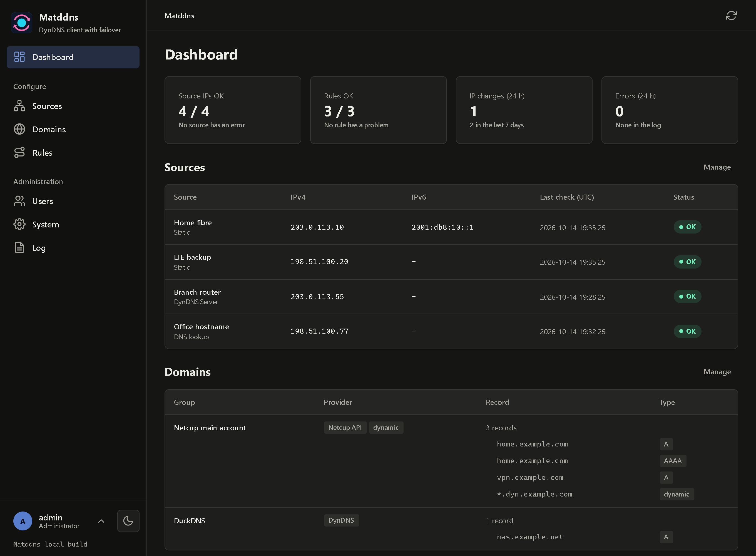Click the Rules route icon
Viewport: 756px width, 556px height.
pos(19,152)
